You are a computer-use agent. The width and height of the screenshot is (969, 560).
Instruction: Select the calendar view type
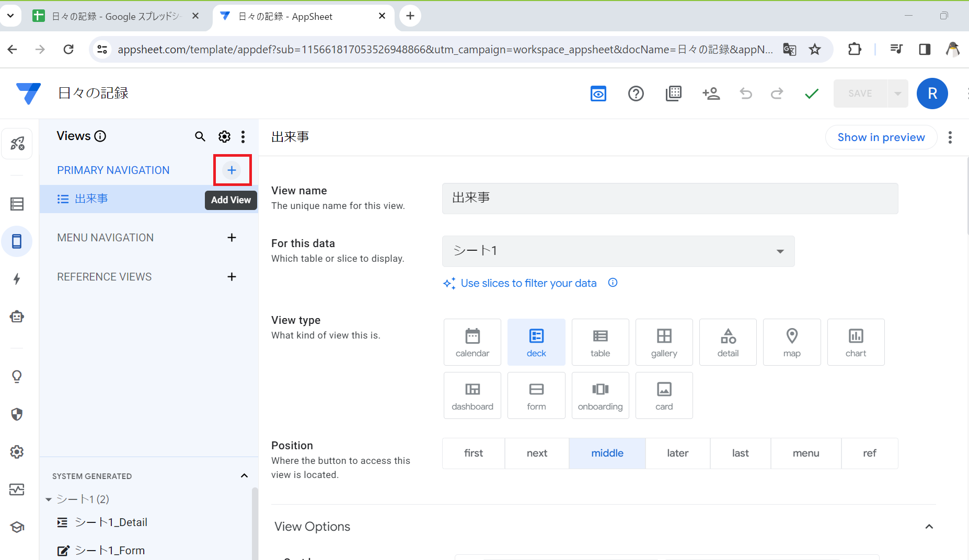click(x=472, y=342)
